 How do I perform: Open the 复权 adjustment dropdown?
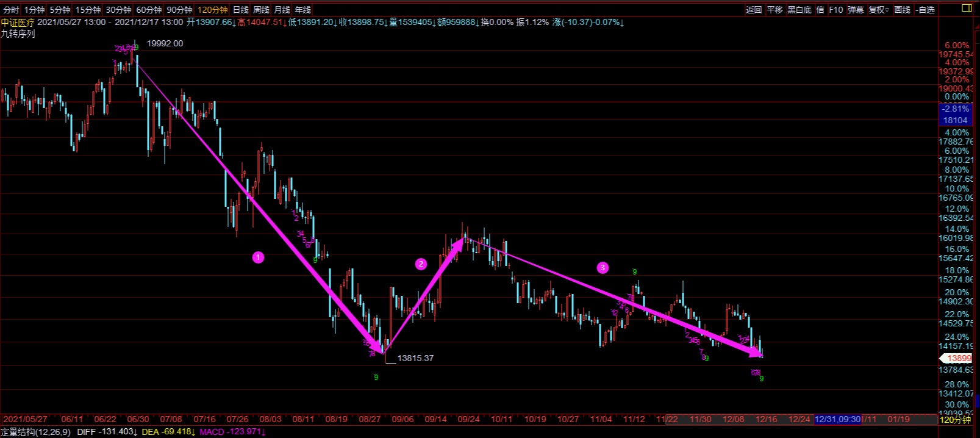point(879,10)
